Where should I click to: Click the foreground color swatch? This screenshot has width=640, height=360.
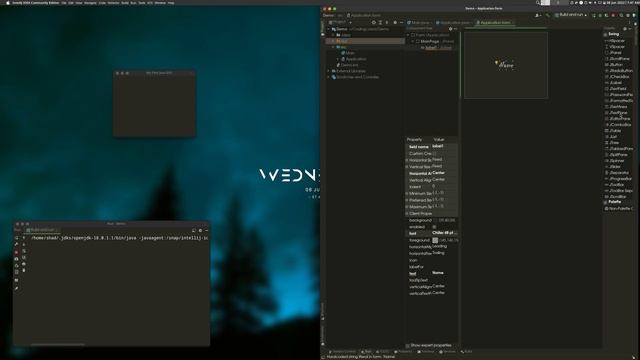point(435,240)
